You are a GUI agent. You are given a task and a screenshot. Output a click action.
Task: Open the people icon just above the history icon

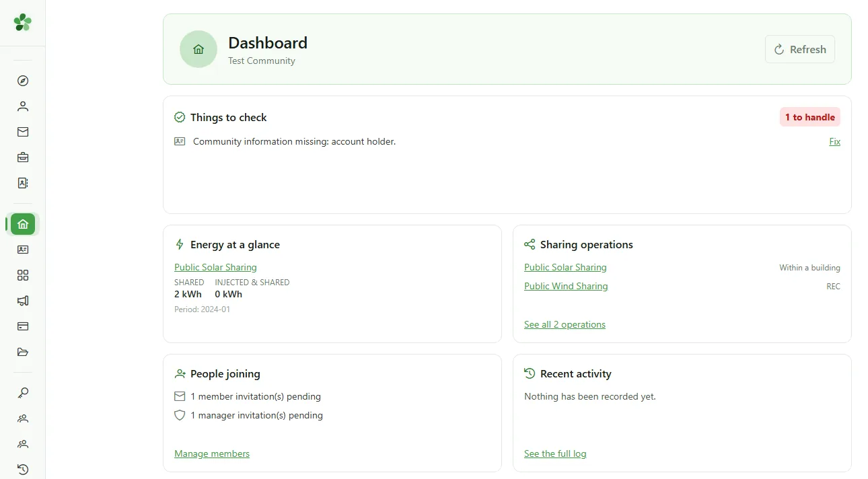tap(23, 444)
